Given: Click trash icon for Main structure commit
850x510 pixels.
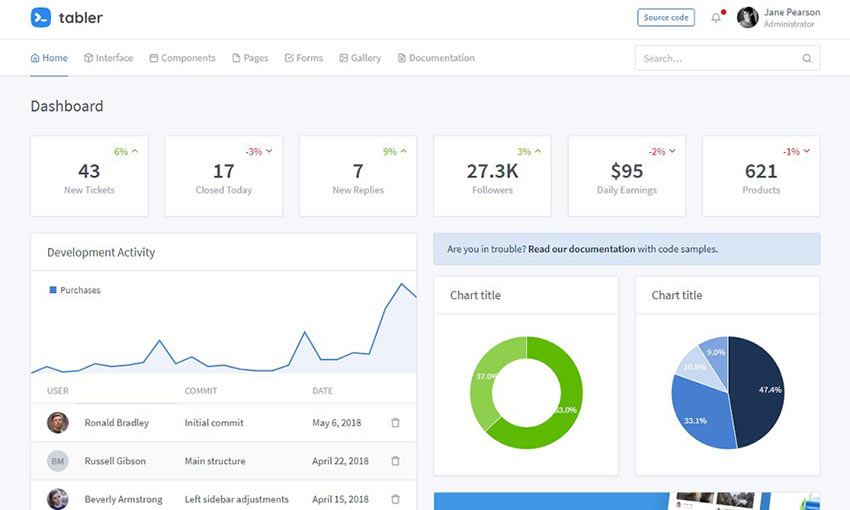Looking at the screenshot, I should click(x=395, y=461).
